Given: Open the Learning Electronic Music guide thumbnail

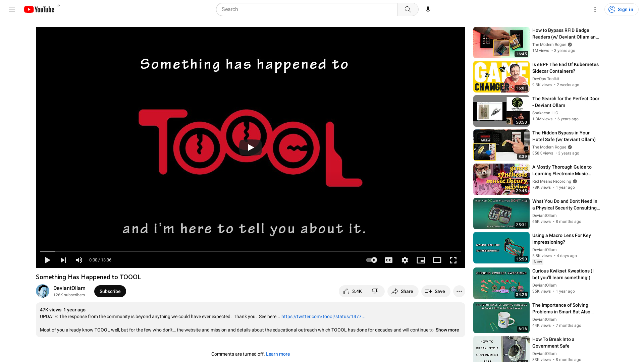Looking at the screenshot, I should tap(501, 179).
